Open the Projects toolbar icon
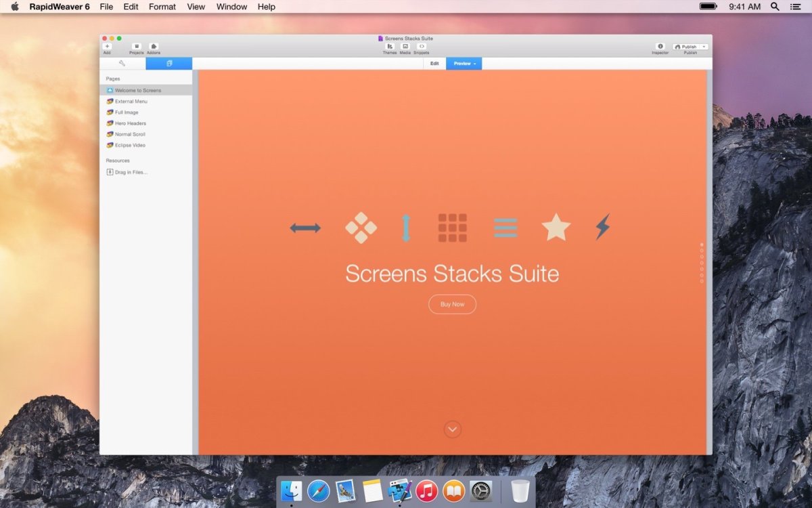812x508 pixels. pos(136,46)
